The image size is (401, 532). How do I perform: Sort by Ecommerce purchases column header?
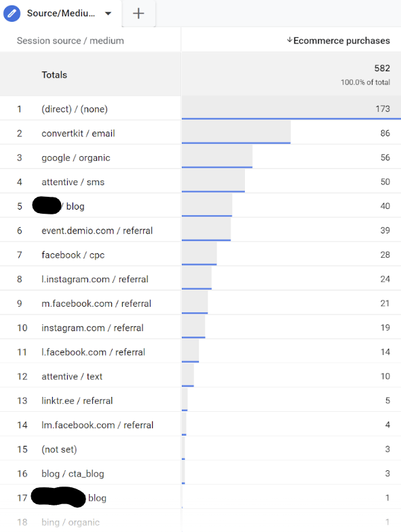342,41
